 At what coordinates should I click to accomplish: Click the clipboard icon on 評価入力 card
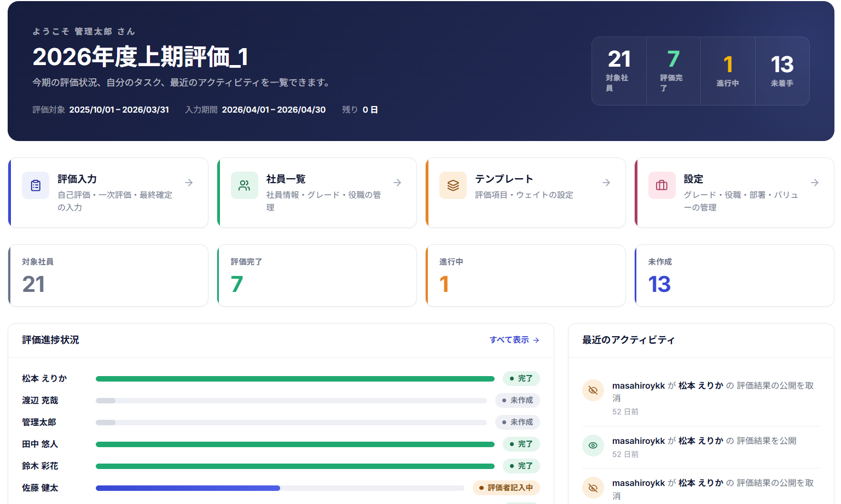click(x=36, y=185)
